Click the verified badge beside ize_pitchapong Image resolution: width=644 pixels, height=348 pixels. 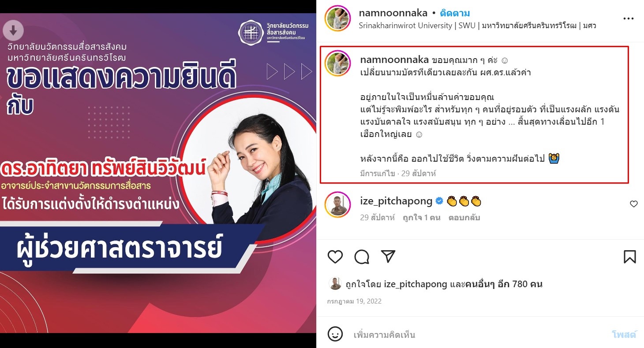pyautogui.click(x=439, y=201)
